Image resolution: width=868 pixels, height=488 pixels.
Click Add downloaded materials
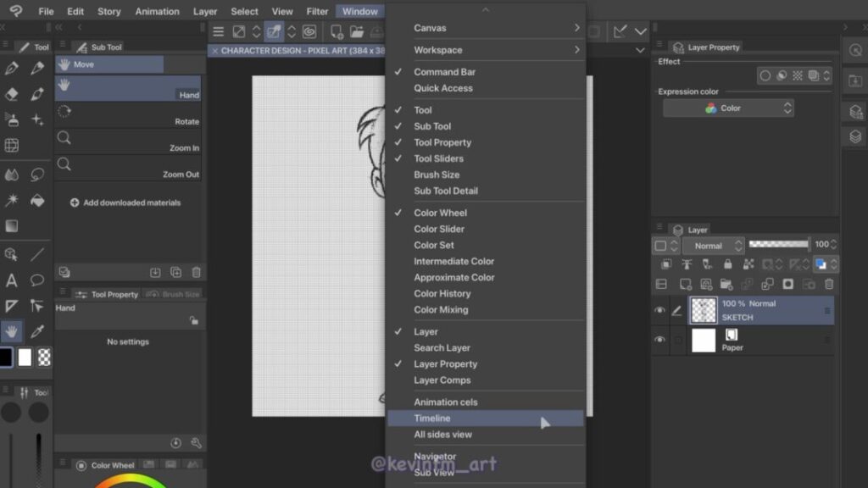(x=125, y=203)
